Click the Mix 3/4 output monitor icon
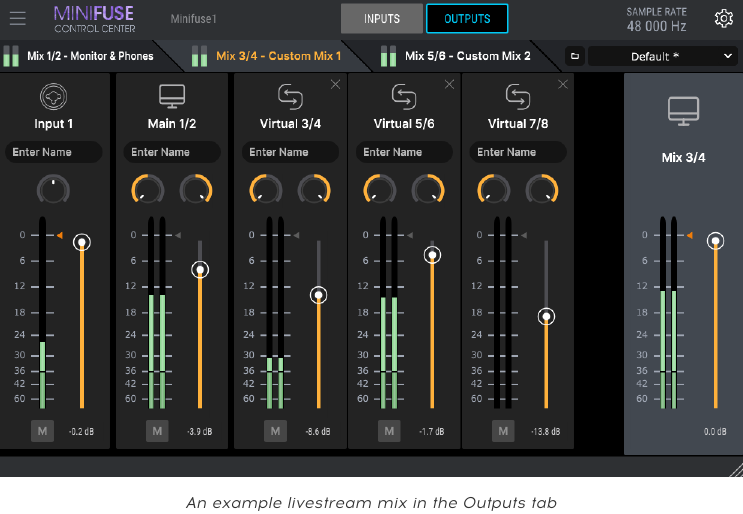 coord(683,111)
